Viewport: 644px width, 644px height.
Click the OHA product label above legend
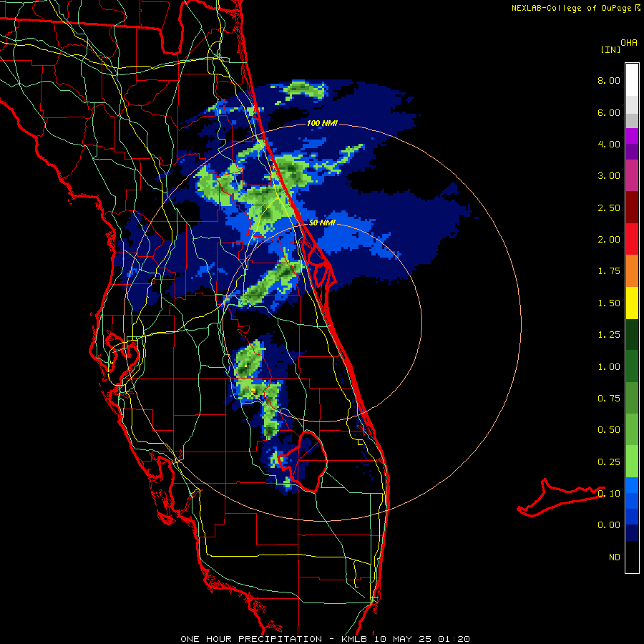tap(629, 42)
